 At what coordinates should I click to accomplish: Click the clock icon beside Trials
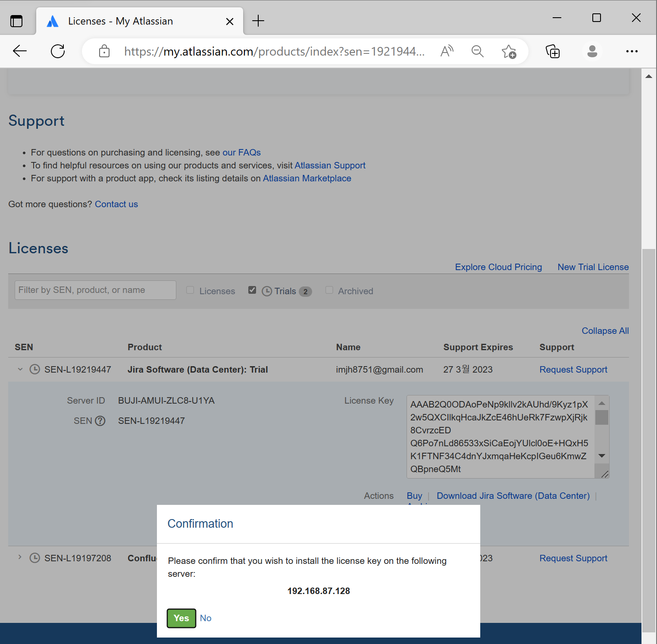[267, 291]
